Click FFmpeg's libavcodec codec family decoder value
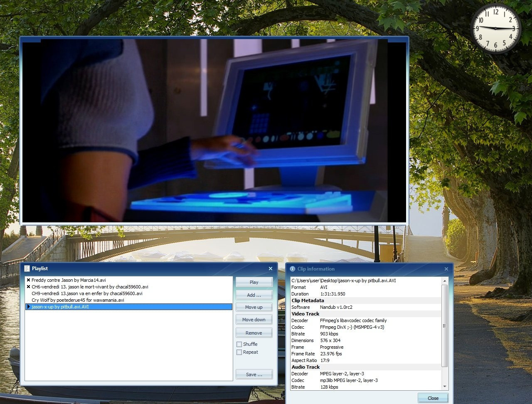 pyautogui.click(x=353, y=320)
